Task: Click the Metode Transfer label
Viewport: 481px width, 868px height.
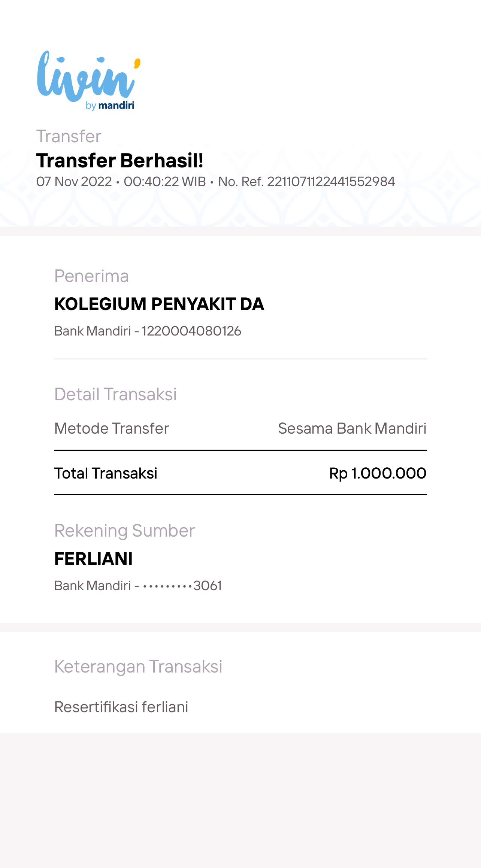Action: (x=112, y=428)
